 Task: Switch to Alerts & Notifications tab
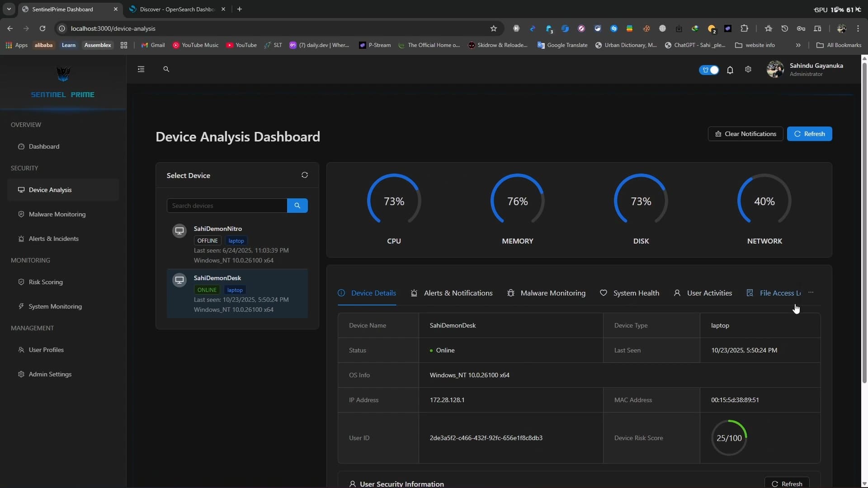pyautogui.click(x=452, y=293)
